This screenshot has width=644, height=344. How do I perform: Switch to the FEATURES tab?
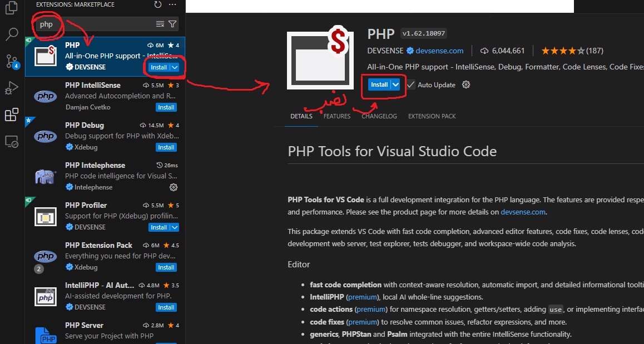(336, 116)
